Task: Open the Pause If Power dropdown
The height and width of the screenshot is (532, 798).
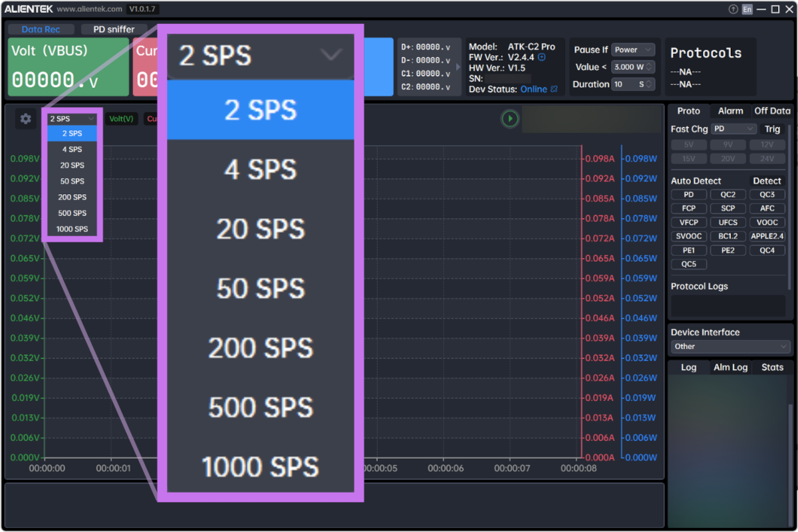Action: click(633, 50)
